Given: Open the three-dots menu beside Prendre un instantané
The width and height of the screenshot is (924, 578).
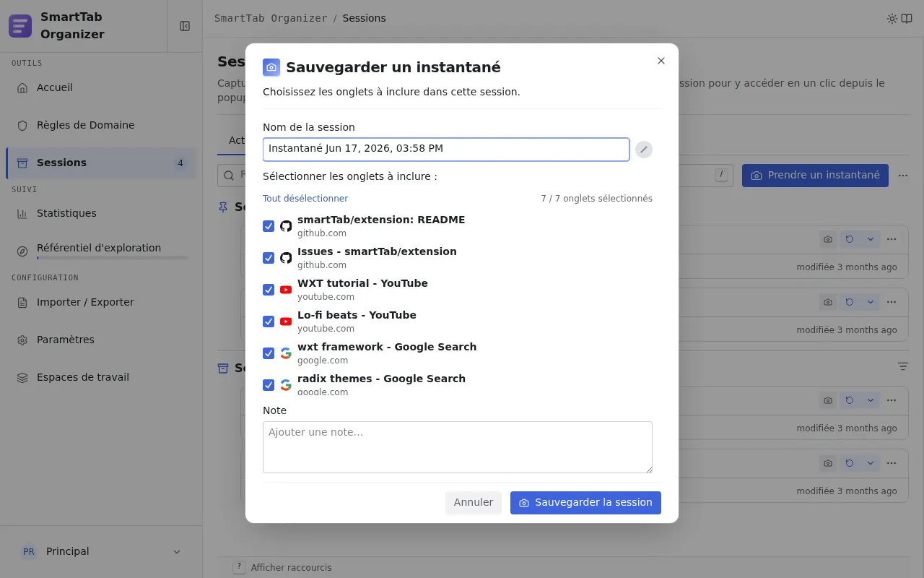Looking at the screenshot, I should 903,176.
